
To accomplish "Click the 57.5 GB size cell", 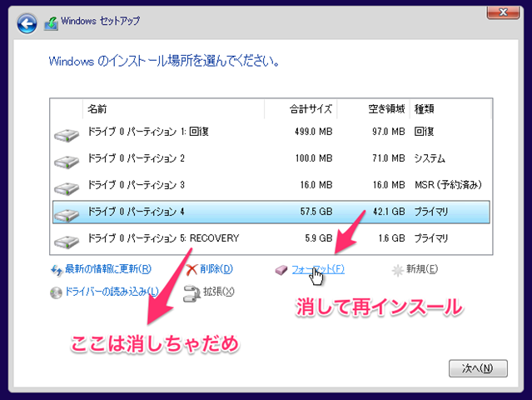I will [316, 212].
